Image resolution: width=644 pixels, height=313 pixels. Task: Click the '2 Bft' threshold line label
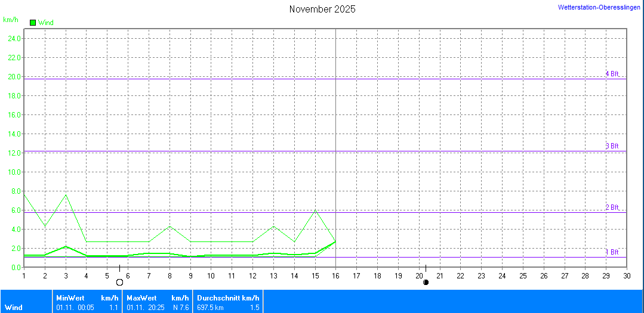612,207
